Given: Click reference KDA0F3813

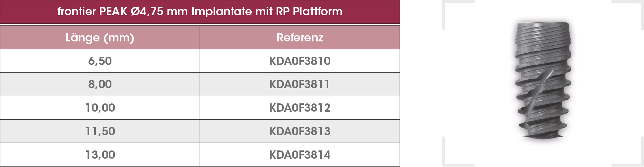Looking at the screenshot, I should [300, 131].
